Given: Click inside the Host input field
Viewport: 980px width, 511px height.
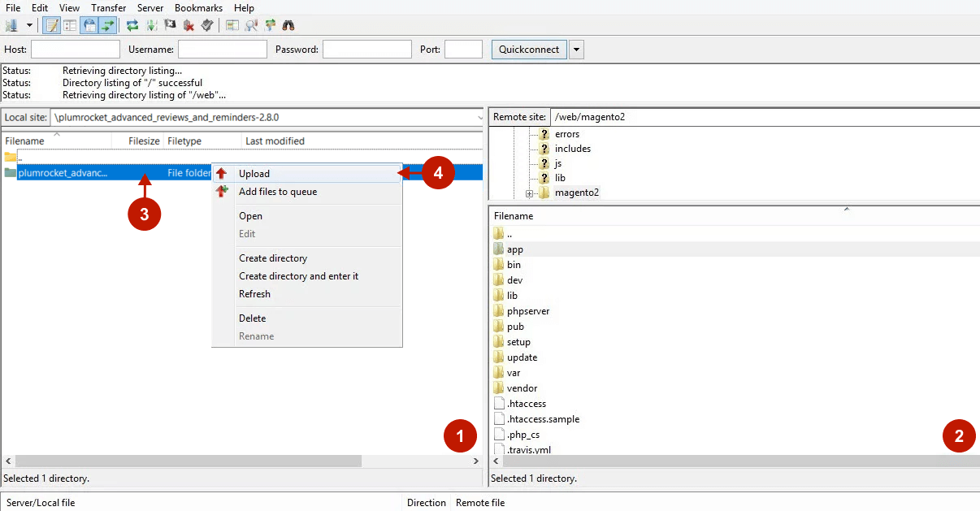Looking at the screenshot, I should pyautogui.click(x=75, y=49).
